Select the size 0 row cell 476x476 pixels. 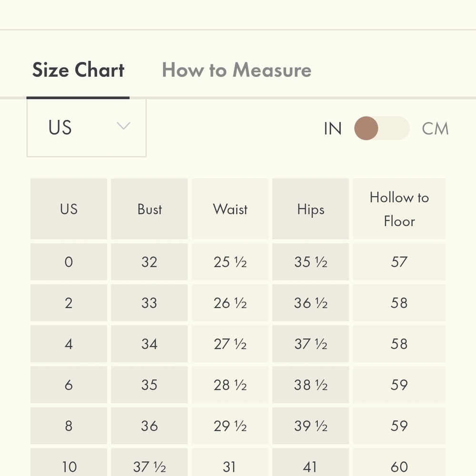69,262
